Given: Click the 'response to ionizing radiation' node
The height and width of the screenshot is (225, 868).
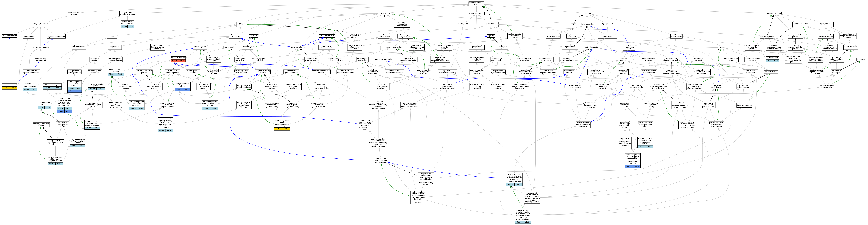Looking at the screenshot, I should pyautogui.click(x=75, y=72).
